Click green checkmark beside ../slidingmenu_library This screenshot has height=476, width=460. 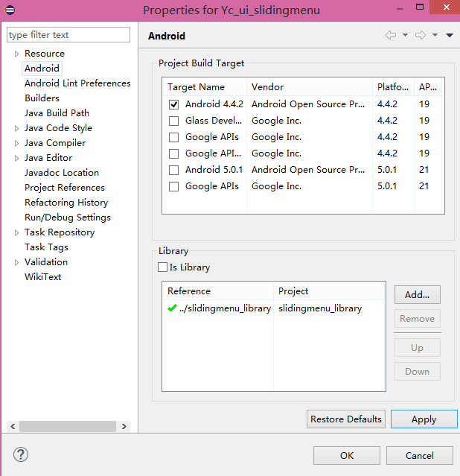[x=172, y=308]
